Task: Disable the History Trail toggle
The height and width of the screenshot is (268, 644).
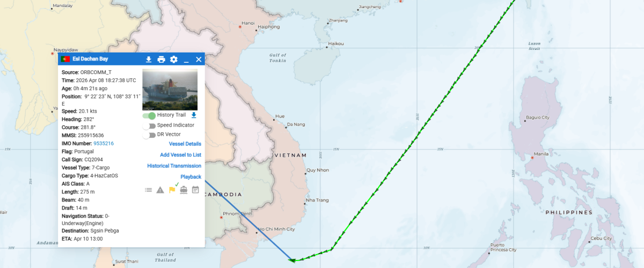Action: click(149, 115)
